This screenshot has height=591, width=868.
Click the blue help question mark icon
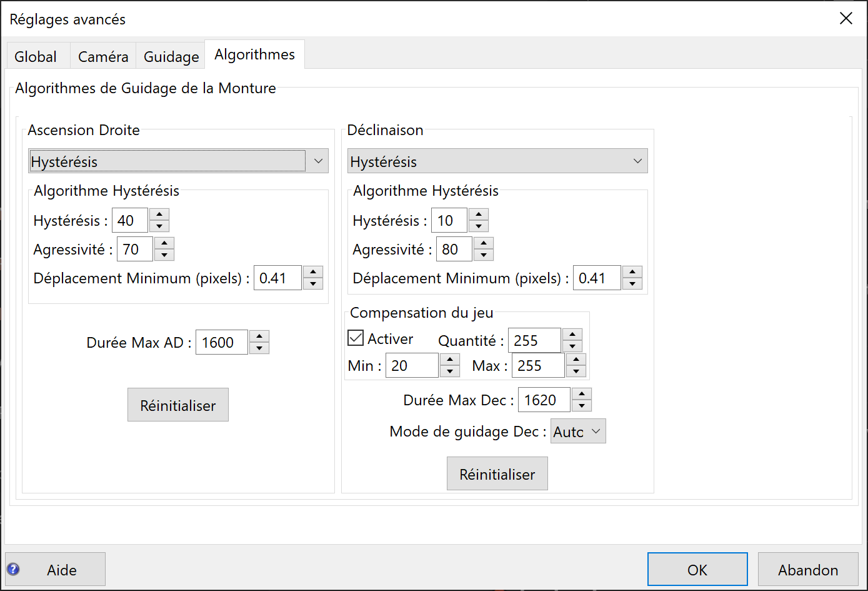(x=13, y=569)
